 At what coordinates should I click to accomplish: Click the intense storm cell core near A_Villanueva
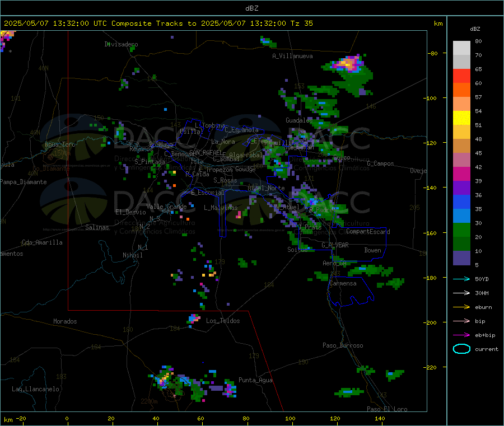pyautogui.click(x=348, y=63)
